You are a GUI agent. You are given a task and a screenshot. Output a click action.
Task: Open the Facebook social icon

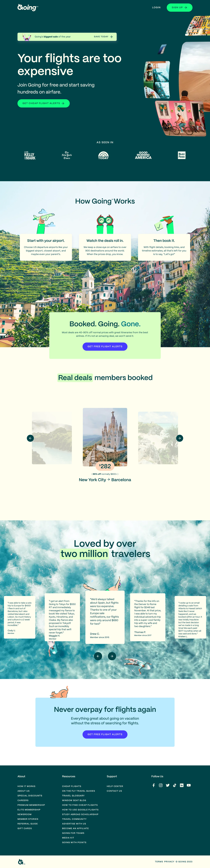154,785
